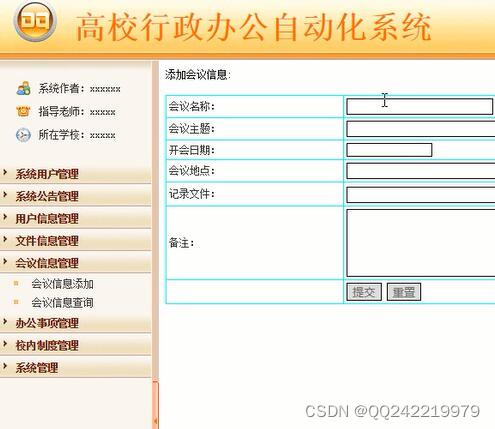Image resolution: width=495 pixels, height=429 pixels.
Task: Go to 会议信息添加 page
Action: [62, 284]
